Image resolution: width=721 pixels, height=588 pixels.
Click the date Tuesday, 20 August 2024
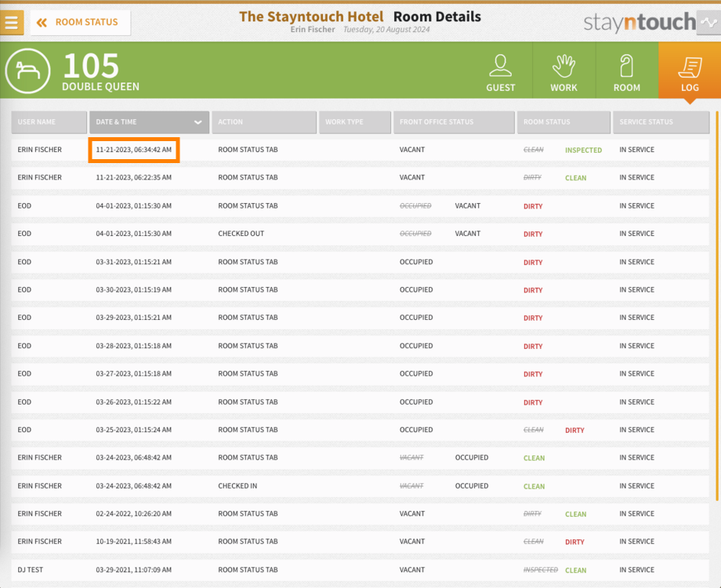(386, 30)
